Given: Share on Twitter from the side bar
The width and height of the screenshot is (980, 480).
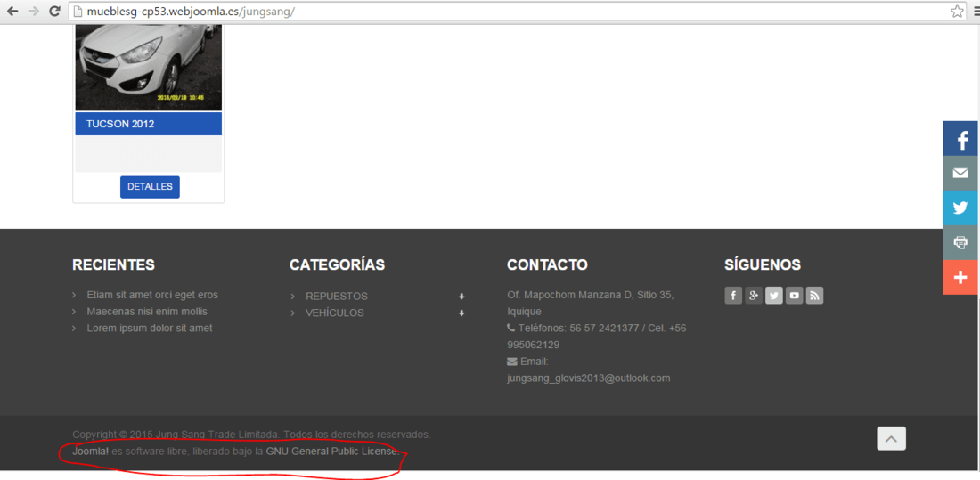Looking at the screenshot, I should (960, 207).
